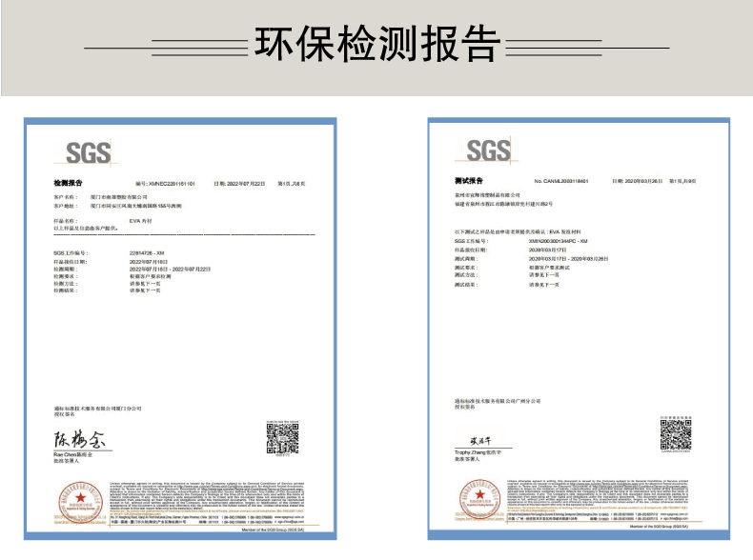Select the 22814726 - XM job number

click(x=147, y=253)
